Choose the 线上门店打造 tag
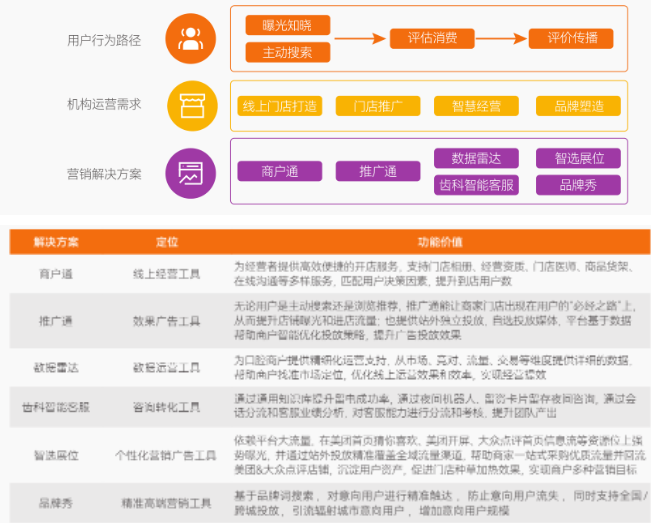Image resolution: width=651 pixels, height=523 pixels. pyautogui.click(x=279, y=106)
